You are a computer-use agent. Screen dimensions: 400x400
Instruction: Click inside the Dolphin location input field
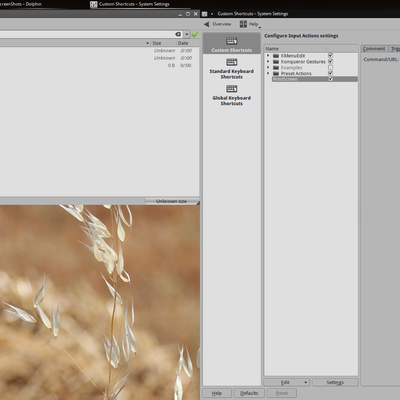(x=87, y=34)
